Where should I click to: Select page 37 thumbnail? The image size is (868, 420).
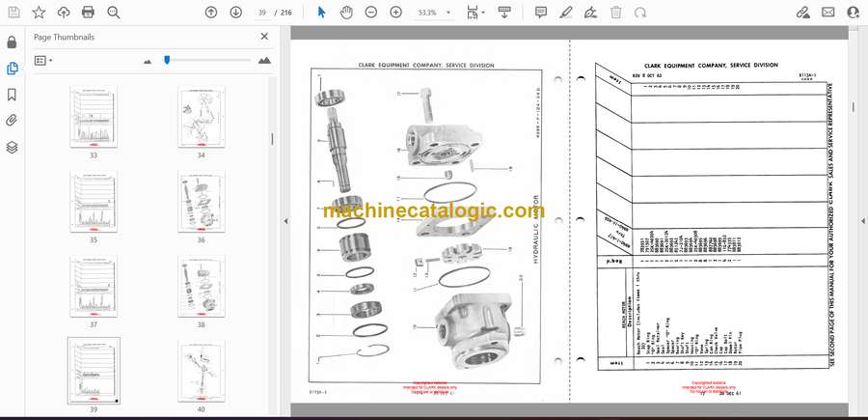(x=93, y=287)
